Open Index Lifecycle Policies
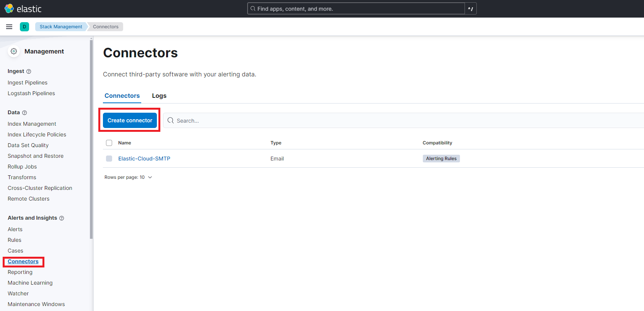Viewport: 644px width, 311px height. tap(37, 134)
